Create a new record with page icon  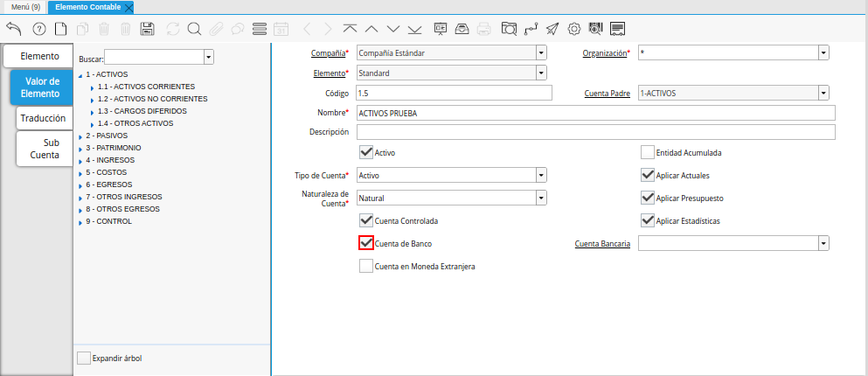click(x=60, y=29)
